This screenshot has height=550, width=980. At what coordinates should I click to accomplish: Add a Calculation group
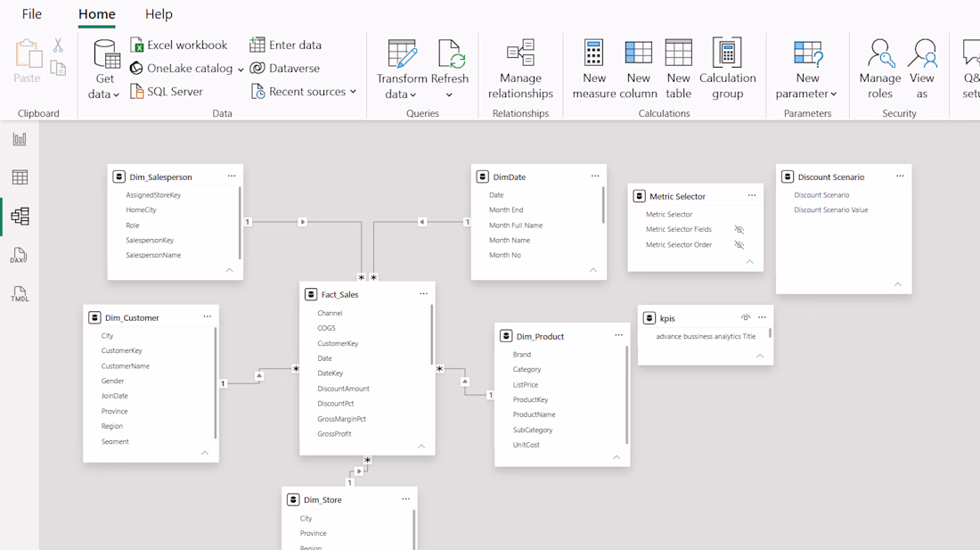728,69
